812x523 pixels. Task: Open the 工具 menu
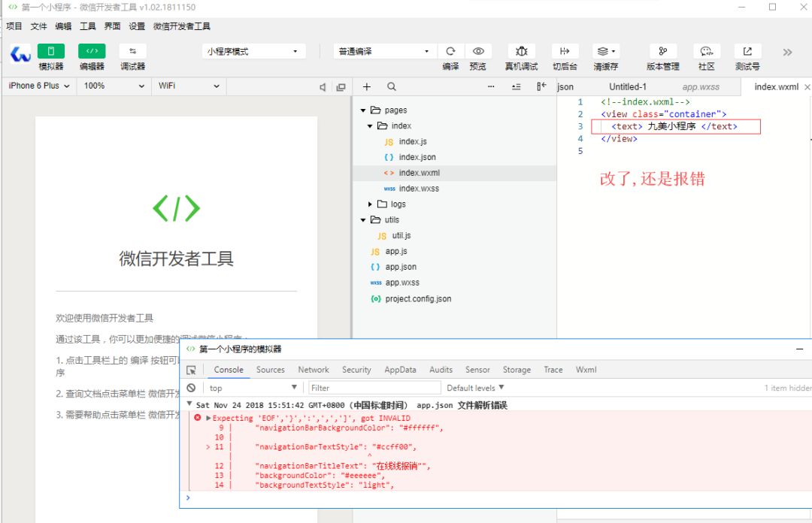pyautogui.click(x=87, y=26)
